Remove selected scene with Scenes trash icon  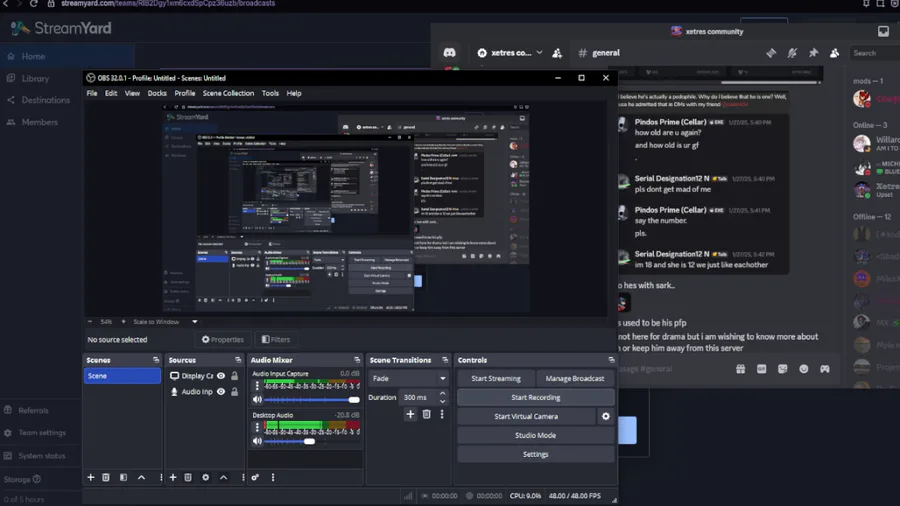106,477
